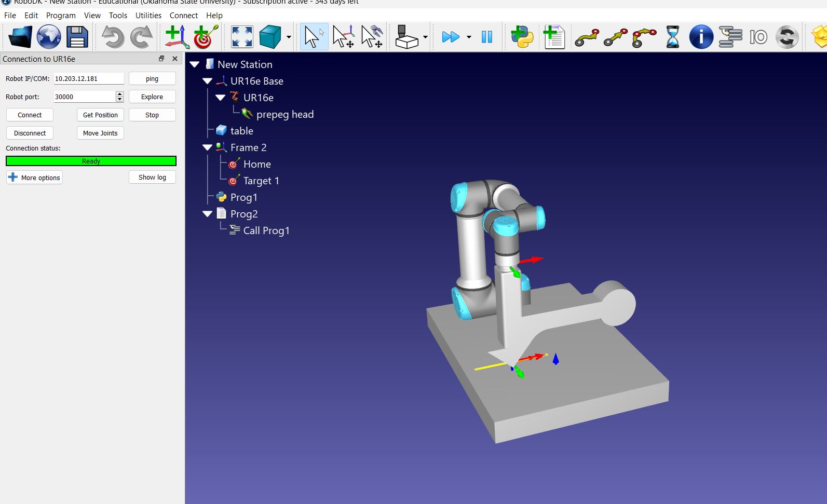The image size is (827, 504).
Task: Open the isometric view cube dropdown arrow
Action: click(x=289, y=37)
